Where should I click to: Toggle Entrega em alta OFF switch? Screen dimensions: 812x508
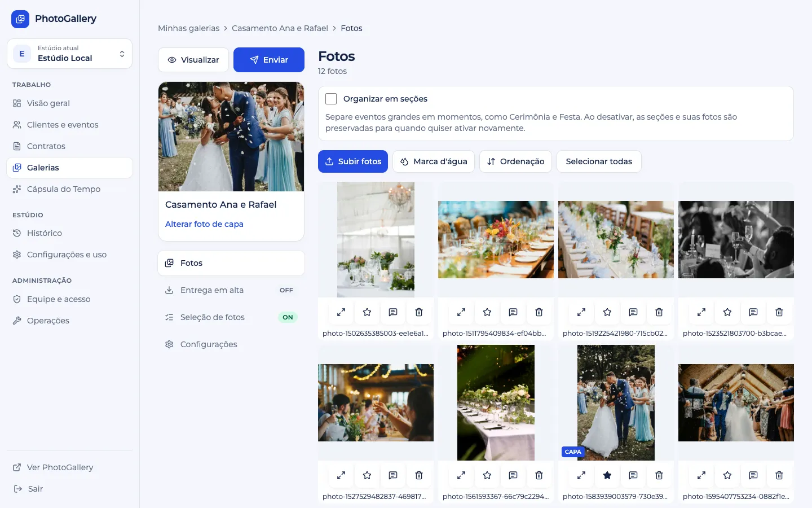click(286, 290)
